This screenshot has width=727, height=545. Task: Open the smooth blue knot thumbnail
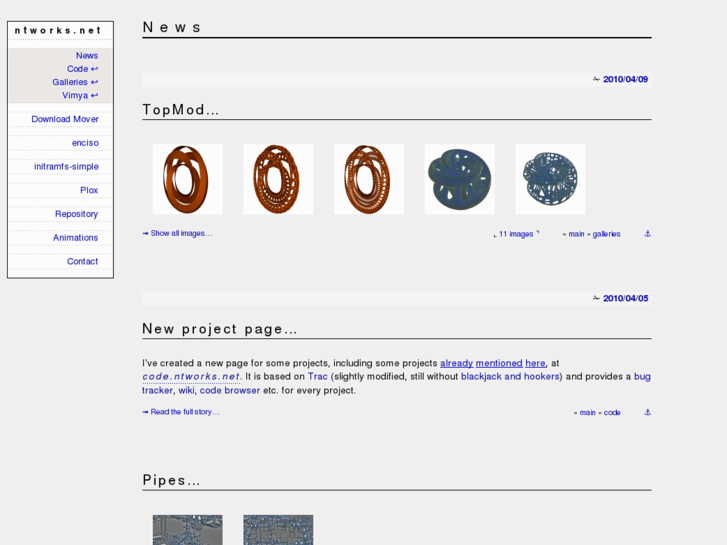tap(459, 179)
